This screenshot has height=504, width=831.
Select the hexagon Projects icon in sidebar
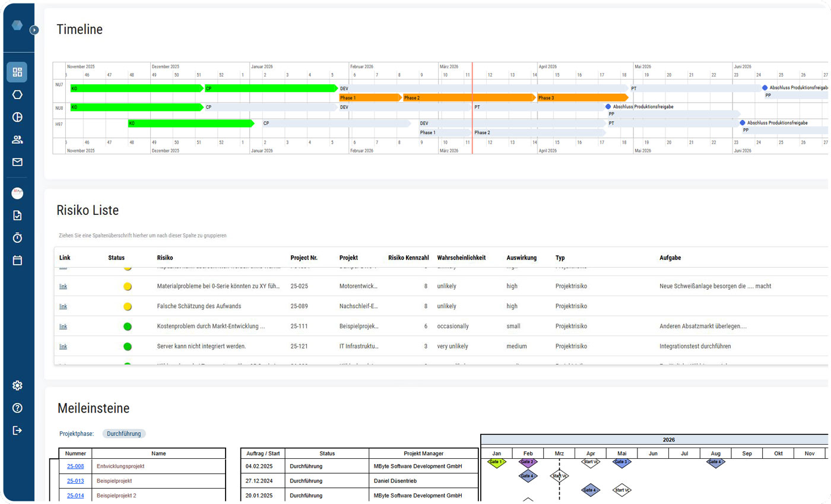[18, 94]
